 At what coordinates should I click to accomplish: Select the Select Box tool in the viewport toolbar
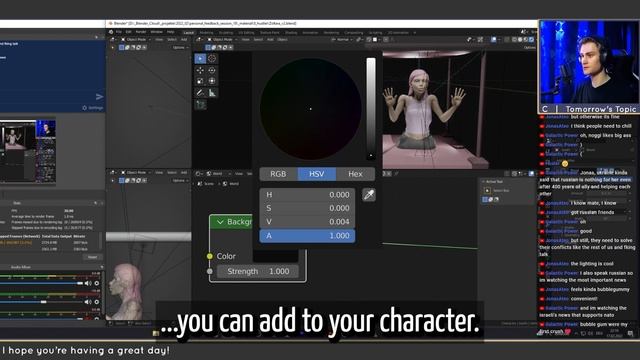pos(200,59)
